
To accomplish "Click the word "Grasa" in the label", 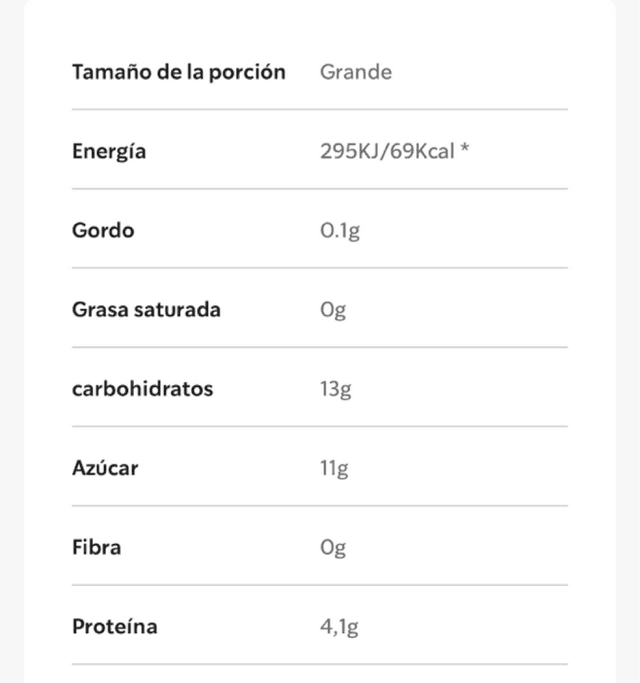I will (98, 309).
